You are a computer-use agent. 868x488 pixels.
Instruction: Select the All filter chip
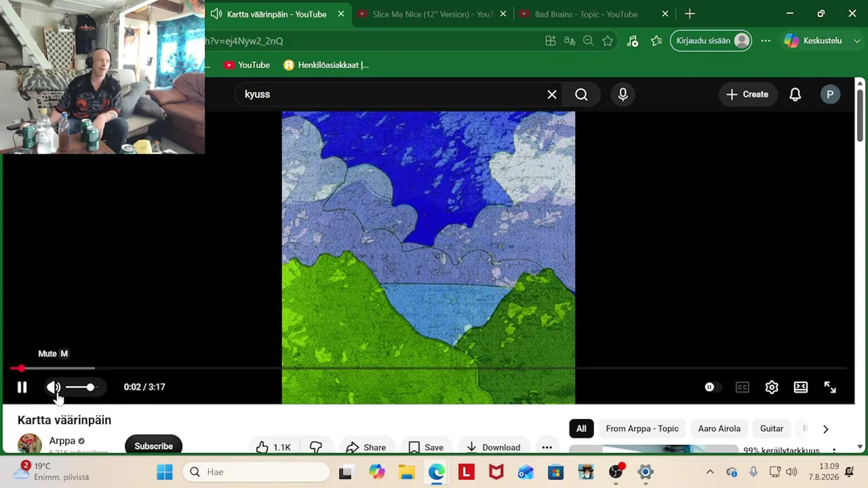(x=581, y=428)
